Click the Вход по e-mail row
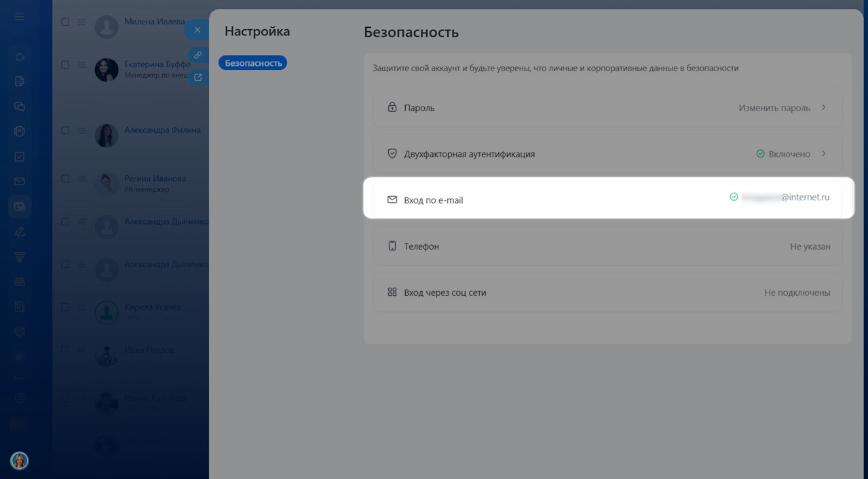The width and height of the screenshot is (868, 479). coord(607,199)
